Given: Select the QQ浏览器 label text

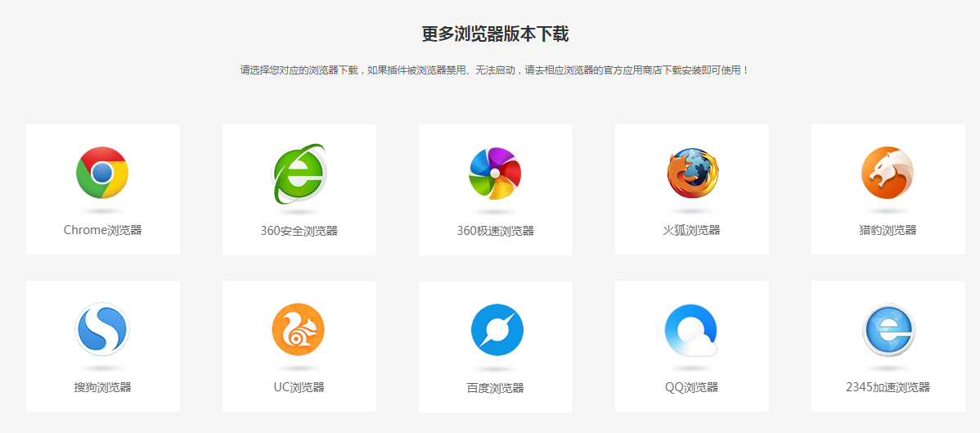Looking at the screenshot, I should click(692, 387).
